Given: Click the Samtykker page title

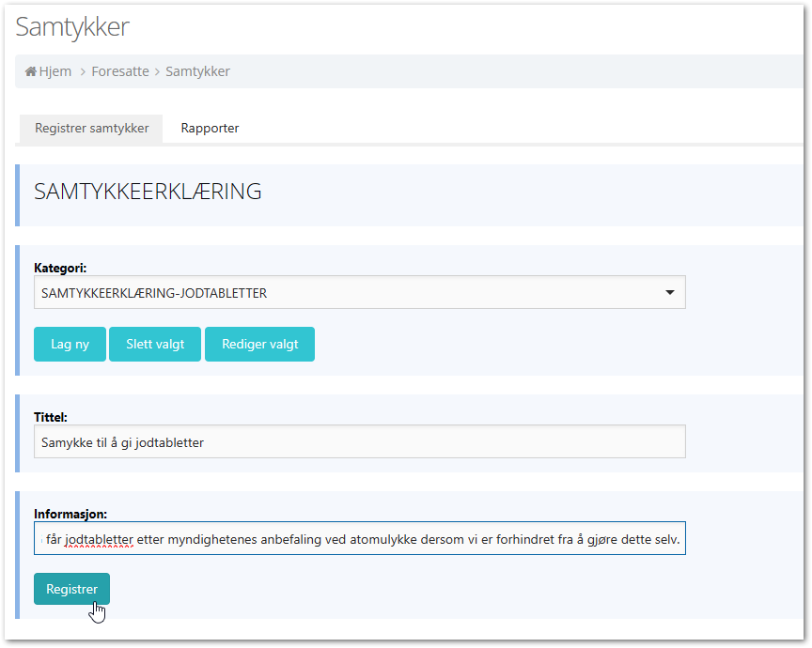Looking at the screenshot, I should click(x=72, y=27).
